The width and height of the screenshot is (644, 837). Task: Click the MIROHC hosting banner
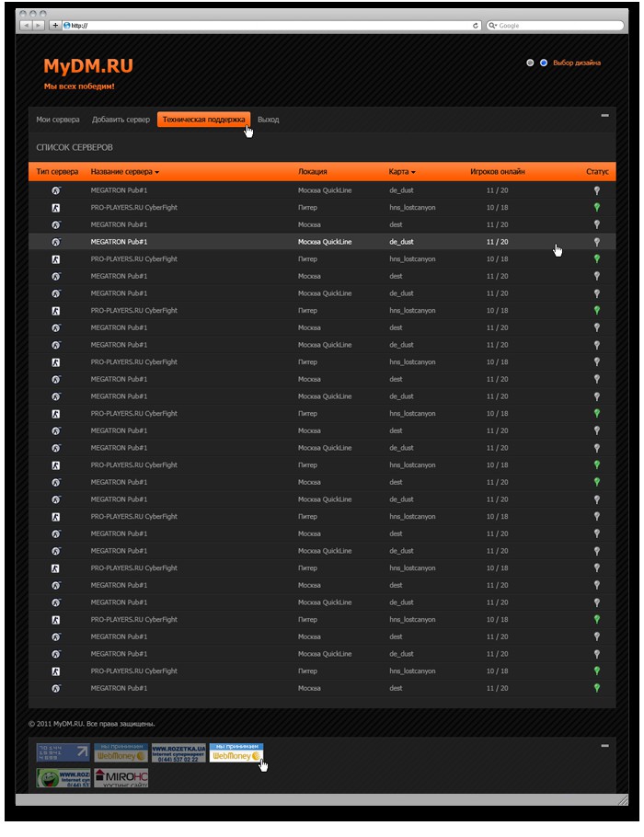121,778
